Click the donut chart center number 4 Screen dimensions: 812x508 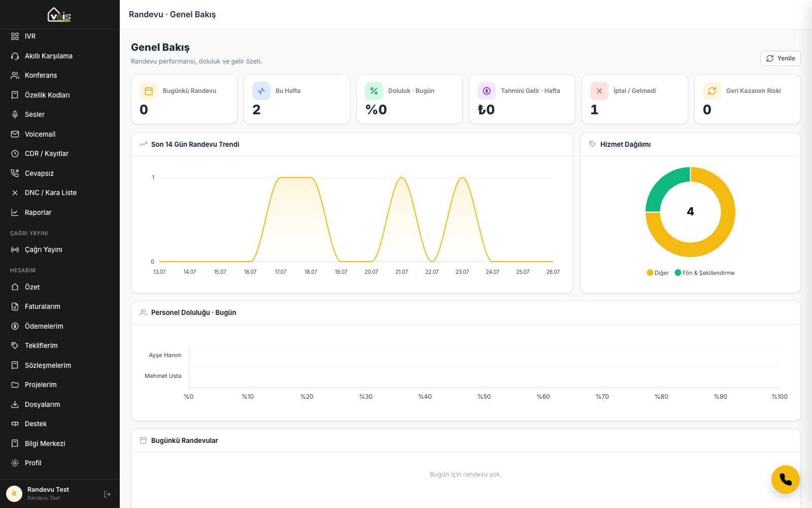coord(690,211)
